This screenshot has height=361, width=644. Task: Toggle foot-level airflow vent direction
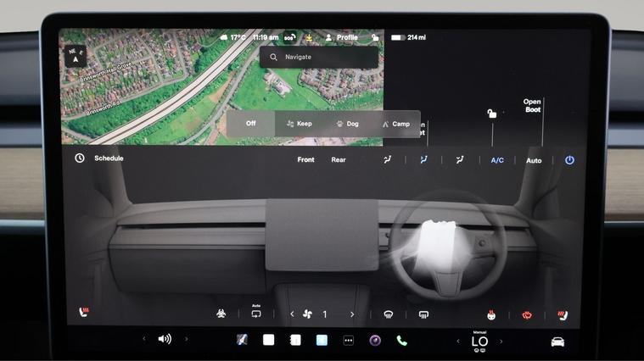[460, 159]
